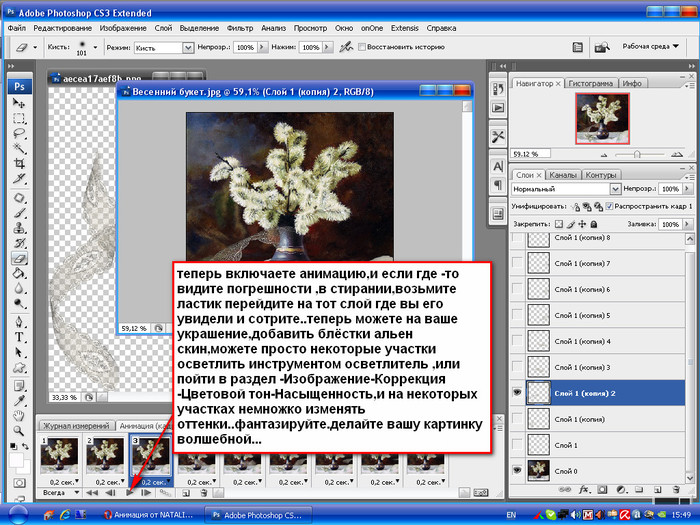700x525 pixels.
Task: Go to first animation frame
Action: (92, 493)
